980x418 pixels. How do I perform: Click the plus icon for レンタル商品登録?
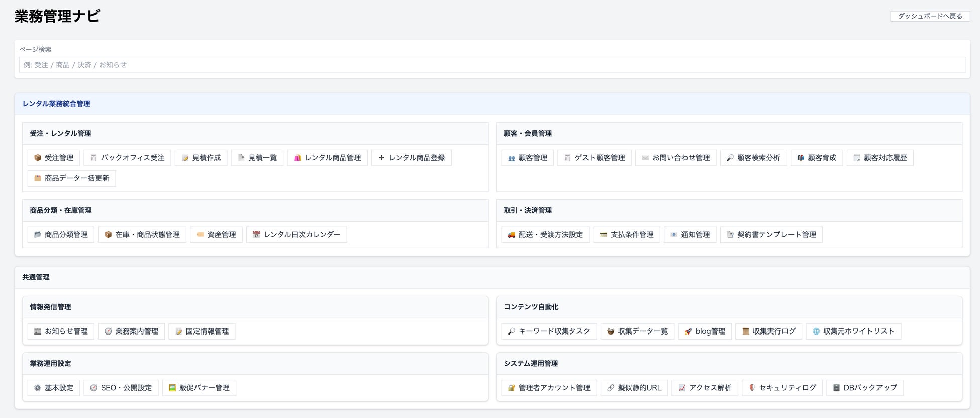381,158
